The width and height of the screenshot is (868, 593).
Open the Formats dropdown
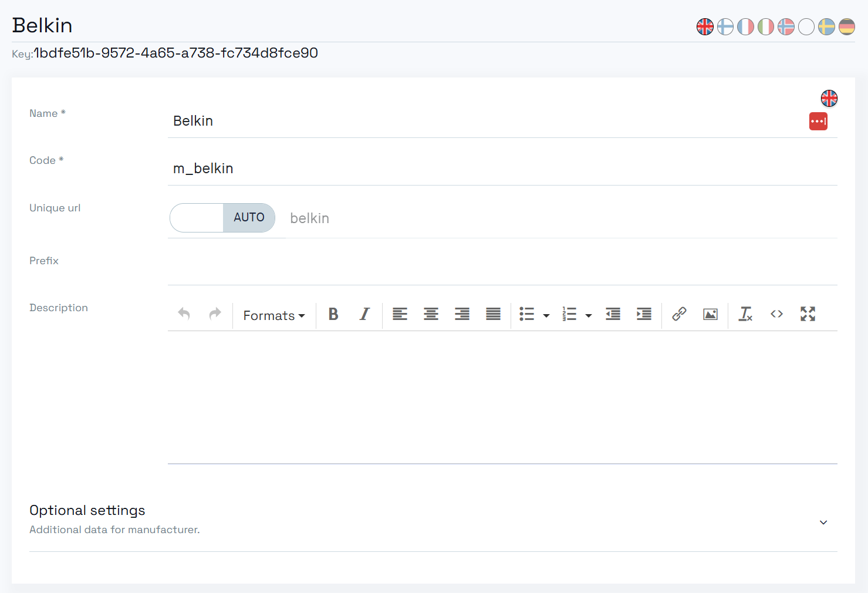[x=274, y=315]
